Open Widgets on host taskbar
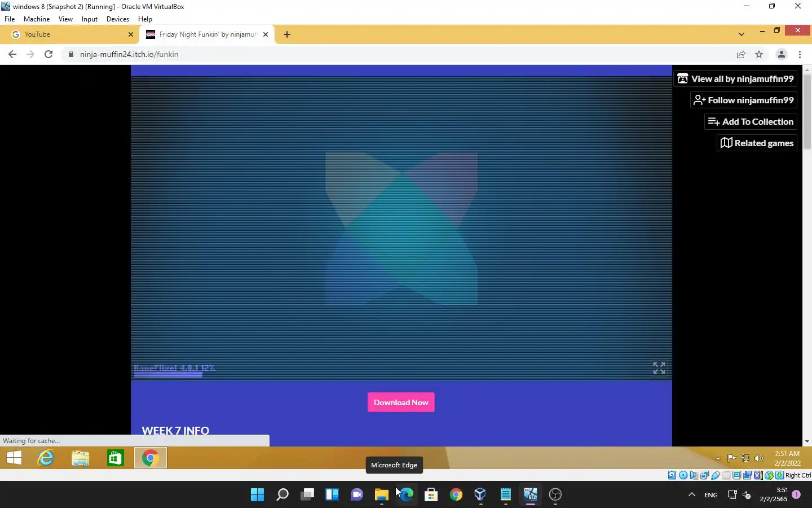 [x=332, y=494]
